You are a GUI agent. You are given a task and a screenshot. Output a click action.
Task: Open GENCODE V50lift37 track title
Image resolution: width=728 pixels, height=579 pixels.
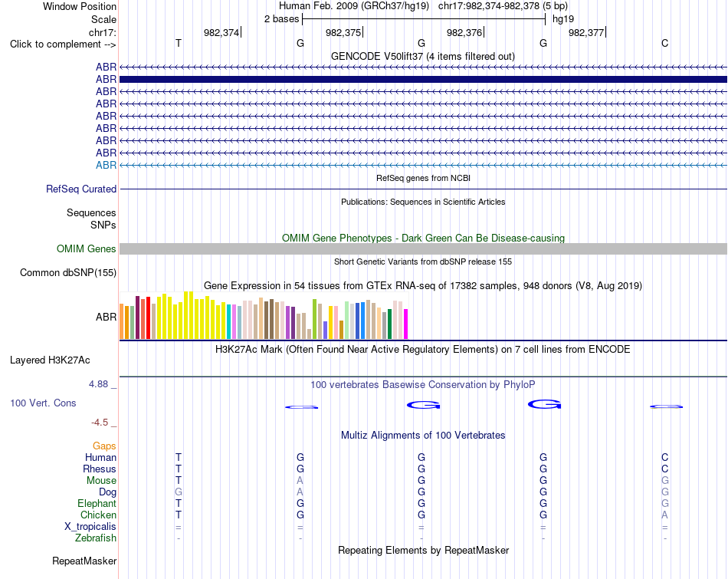tap(422, 56)
